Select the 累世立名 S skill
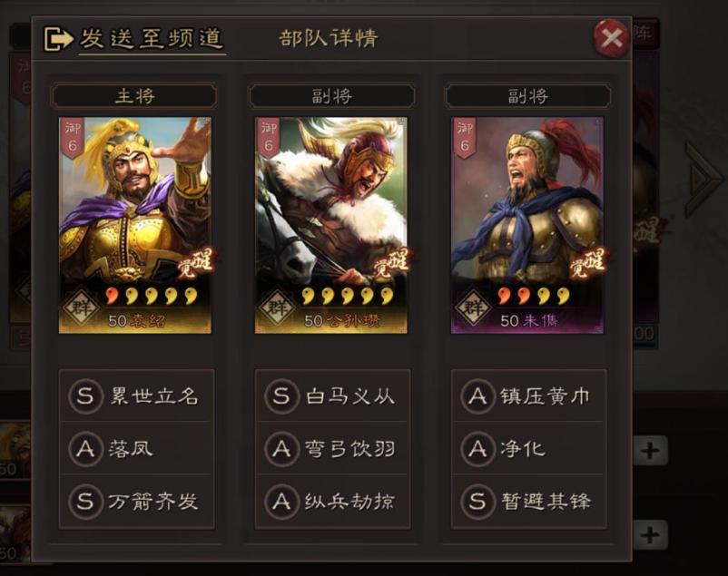Screen dimensions: 728x576 (x=136, y=395)
